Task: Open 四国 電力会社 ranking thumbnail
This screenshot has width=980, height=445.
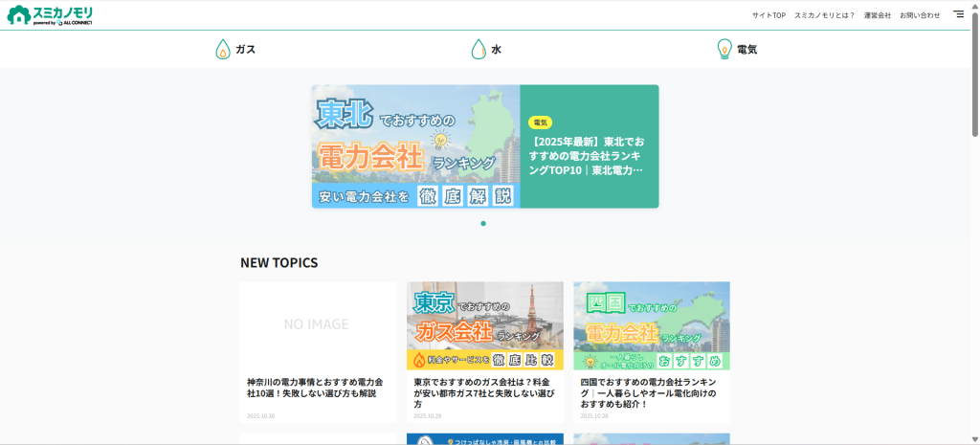Action: pos(651,325)
